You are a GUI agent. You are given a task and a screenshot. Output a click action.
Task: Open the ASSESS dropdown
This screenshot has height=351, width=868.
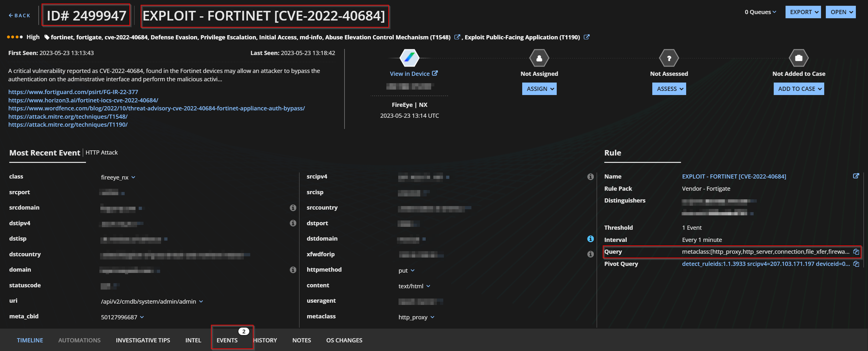(669, 89)
